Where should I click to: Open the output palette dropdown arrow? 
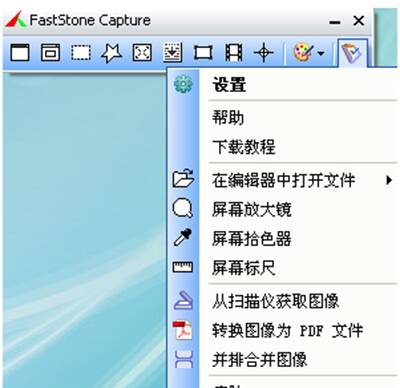[x=321, y=53]
